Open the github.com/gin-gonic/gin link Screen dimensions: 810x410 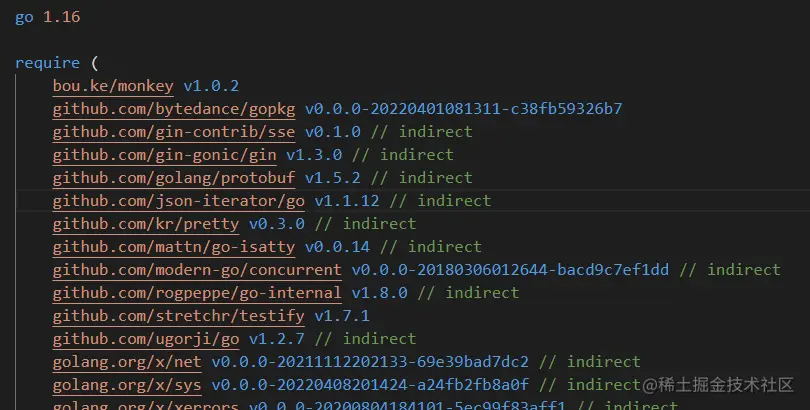click(165, 155)
